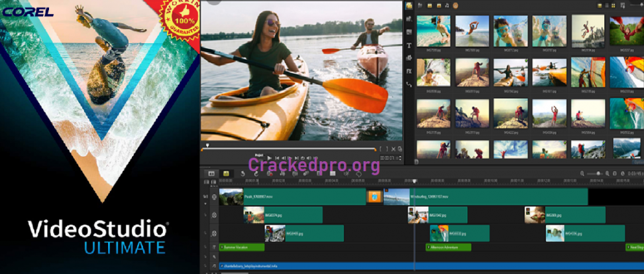Open the preview volume control
This screenshot has height=274, width=644.
point(309,158)
